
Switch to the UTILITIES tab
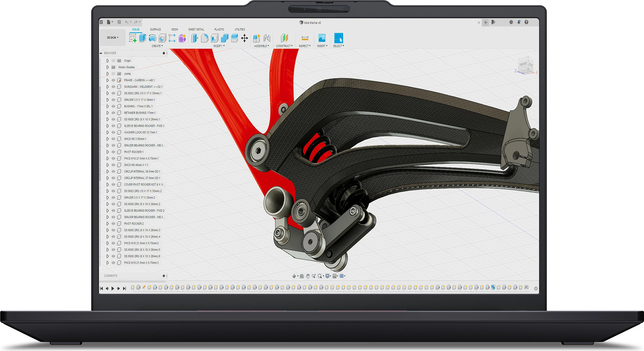[x=240, y=29]
